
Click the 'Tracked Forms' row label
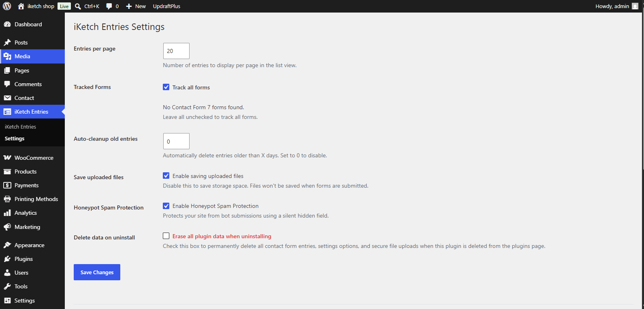click(x=92, y=87)
